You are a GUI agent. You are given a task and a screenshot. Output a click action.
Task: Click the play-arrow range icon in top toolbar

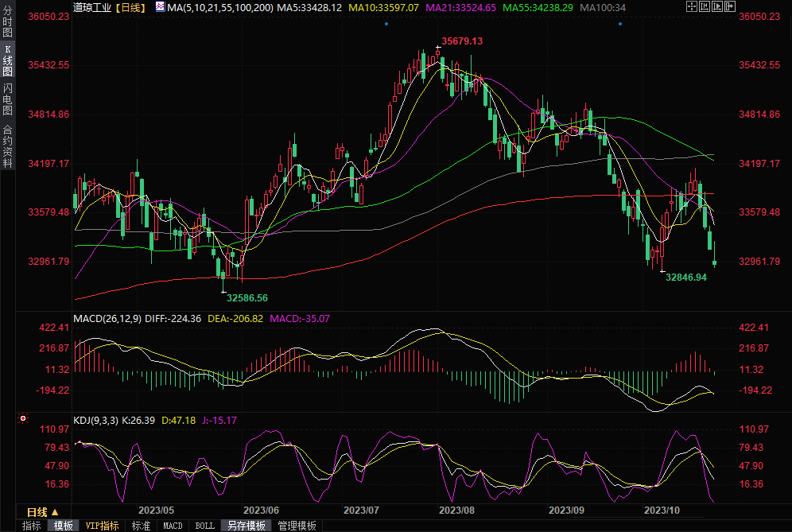(717, 7)
